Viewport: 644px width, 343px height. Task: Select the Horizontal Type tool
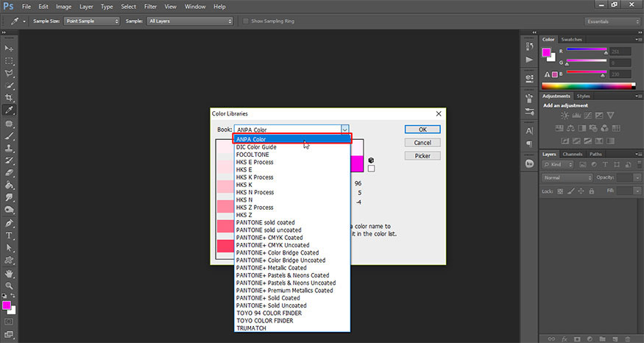click(10, 236)
